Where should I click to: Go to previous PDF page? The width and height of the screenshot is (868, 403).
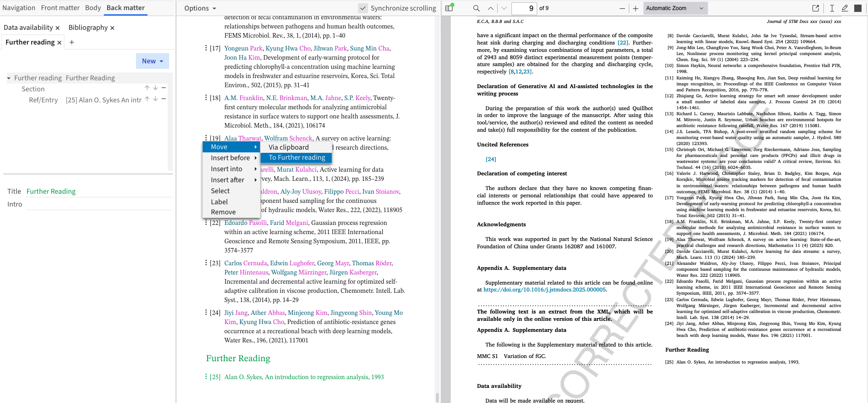click(x=491, y=8)
